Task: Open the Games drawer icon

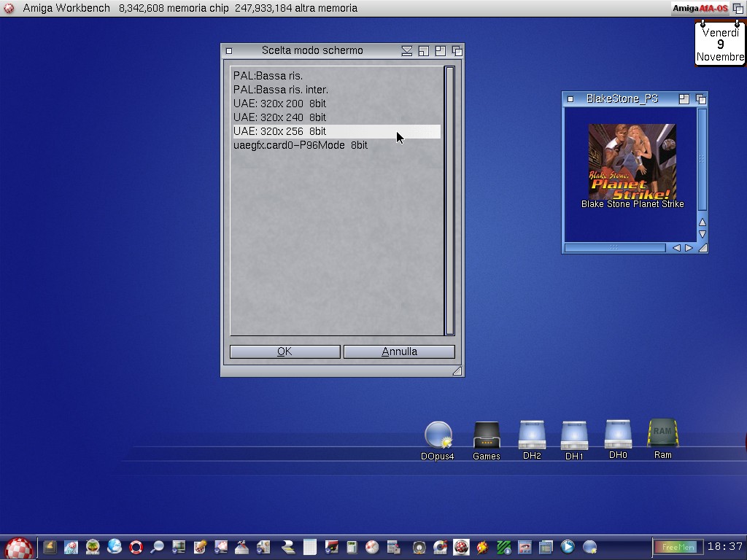Action: click(486, 436)
